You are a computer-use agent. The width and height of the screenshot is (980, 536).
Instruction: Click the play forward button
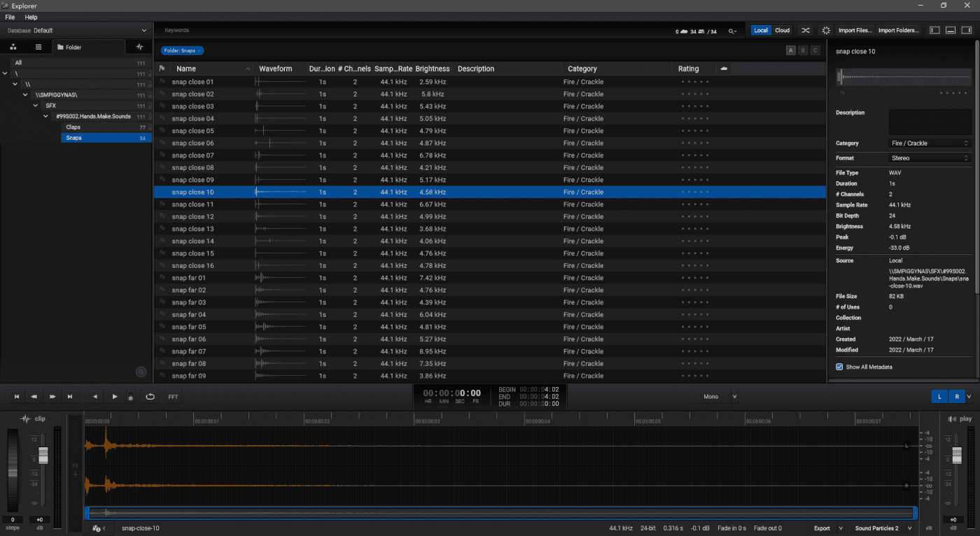(x=115, y=397)
